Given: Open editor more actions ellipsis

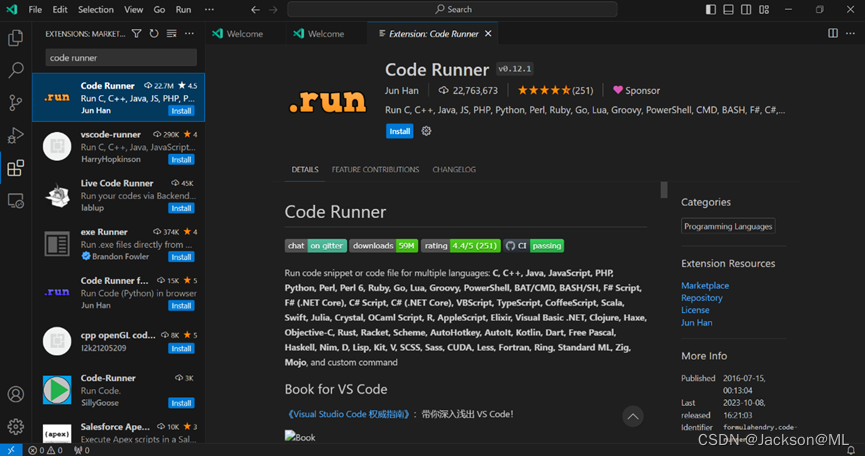Looking at the screenshot, I should (850, 34).
